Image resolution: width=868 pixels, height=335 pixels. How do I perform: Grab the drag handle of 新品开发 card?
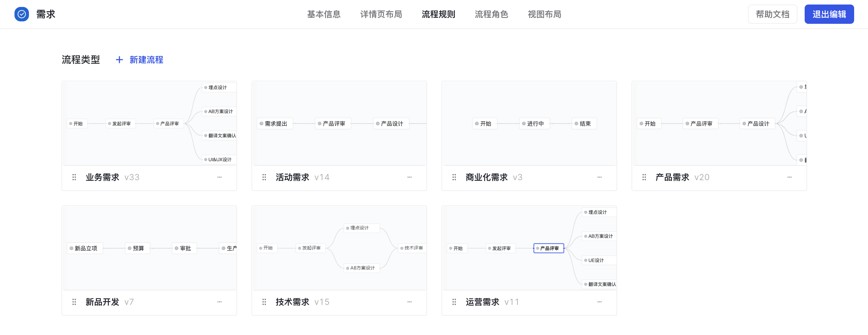click(x=74, y=302)
